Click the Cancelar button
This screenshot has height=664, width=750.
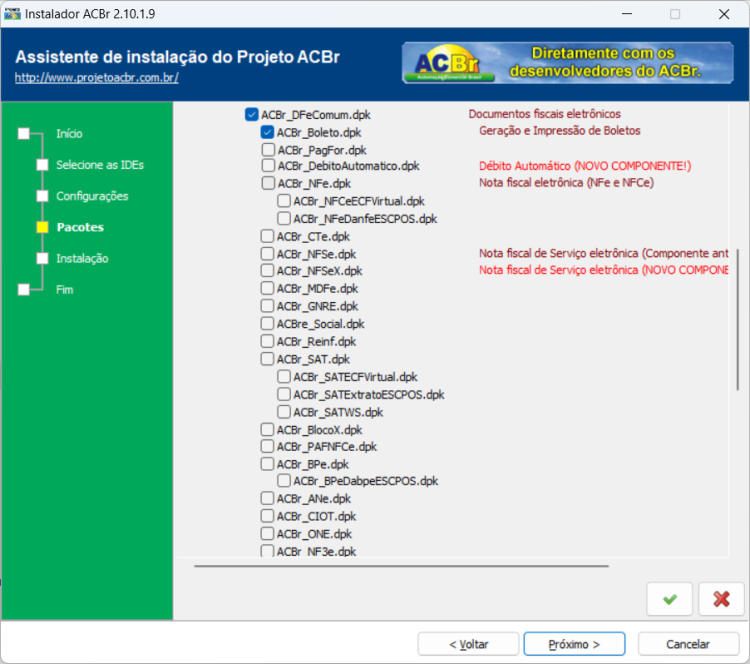point(688,644)
